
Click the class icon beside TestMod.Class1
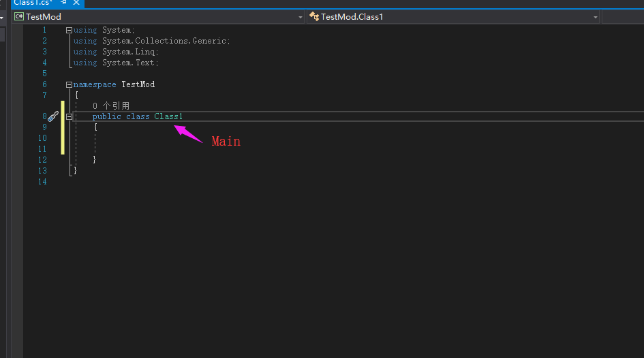click(x=314, y=17)
